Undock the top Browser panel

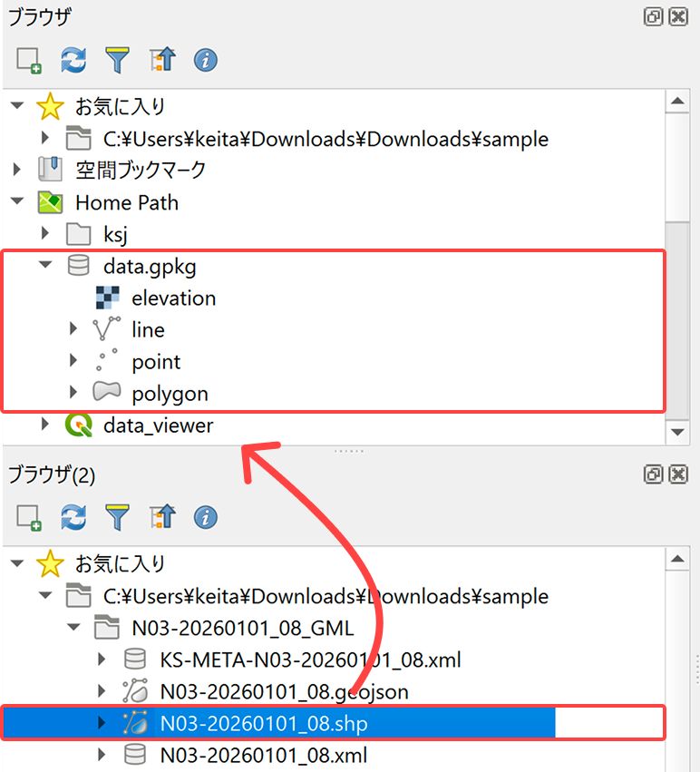pos(653,17)
